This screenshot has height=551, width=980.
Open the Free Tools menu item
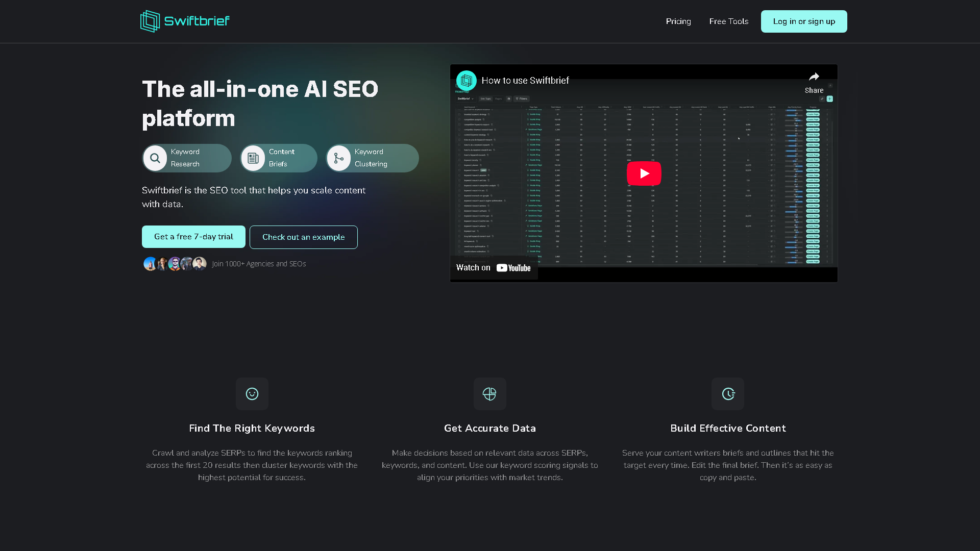(728, 21)
